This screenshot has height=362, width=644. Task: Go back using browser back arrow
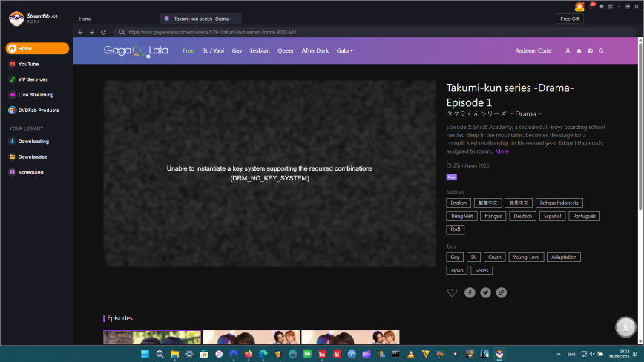(81, 32)
